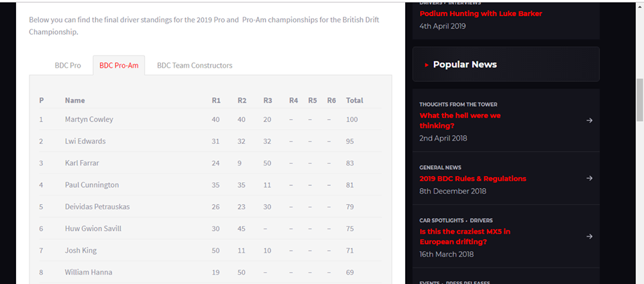This screenshot has width=644, height=284.
Task: Click the R1 column header
Action: coord(216,100)
